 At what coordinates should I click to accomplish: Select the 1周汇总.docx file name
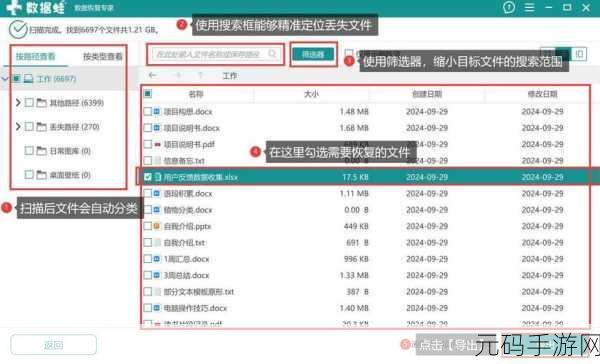[x=186, y=259]
